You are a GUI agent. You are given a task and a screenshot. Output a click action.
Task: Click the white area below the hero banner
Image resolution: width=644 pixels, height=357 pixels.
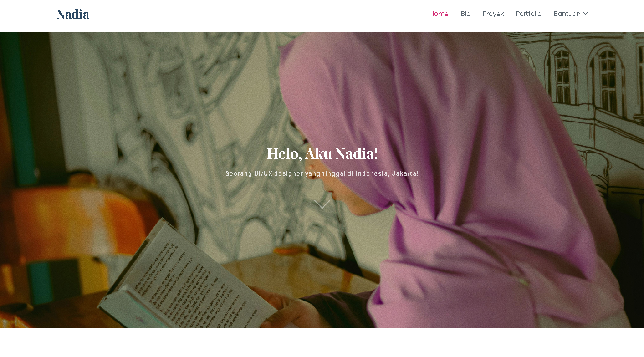click(x=322, y=342)
